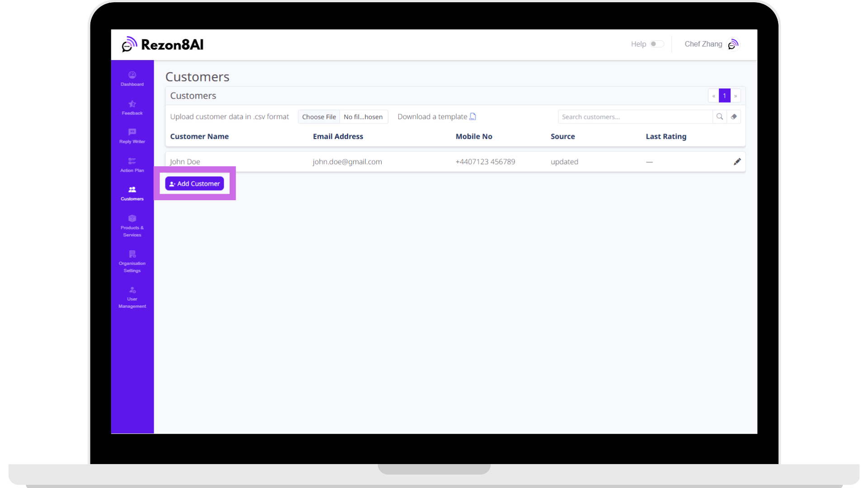The width and height of the screenshot is (868, 488).
Task: Choose File for customer CSV upload
Action: [319, 117]
